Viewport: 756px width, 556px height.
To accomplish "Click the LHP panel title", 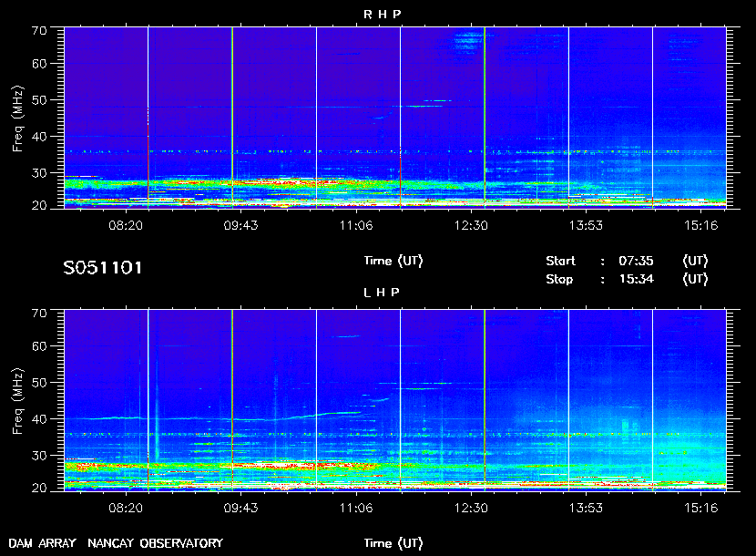I will [382, 292].
